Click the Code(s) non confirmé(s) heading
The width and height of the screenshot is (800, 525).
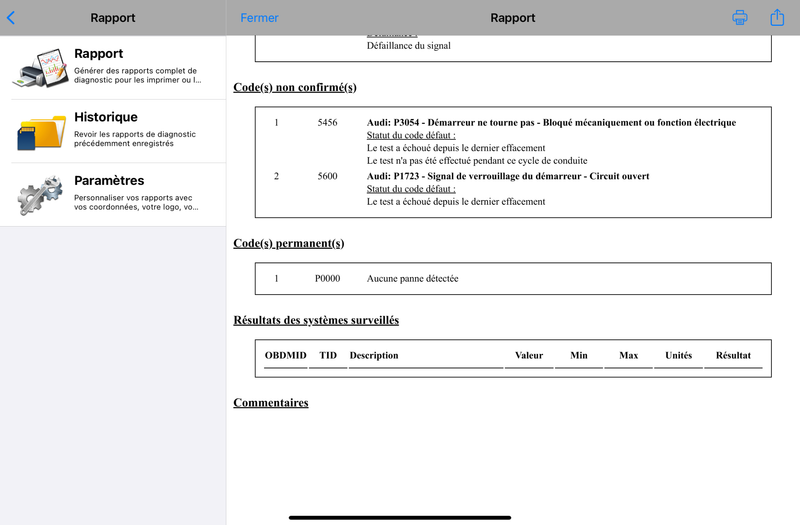tap(295, 87)
